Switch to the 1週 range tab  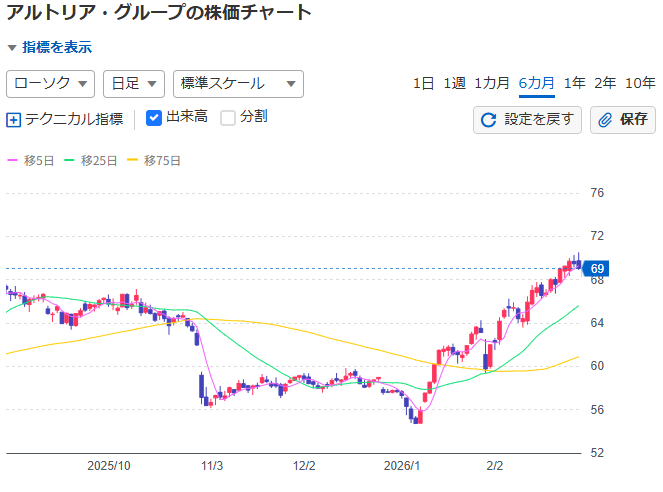(x=454, y=84)
